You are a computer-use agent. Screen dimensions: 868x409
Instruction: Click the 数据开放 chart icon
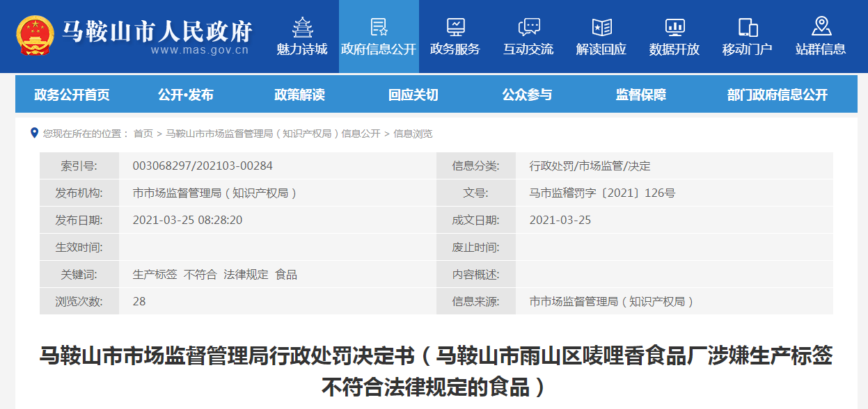point(674,27)
